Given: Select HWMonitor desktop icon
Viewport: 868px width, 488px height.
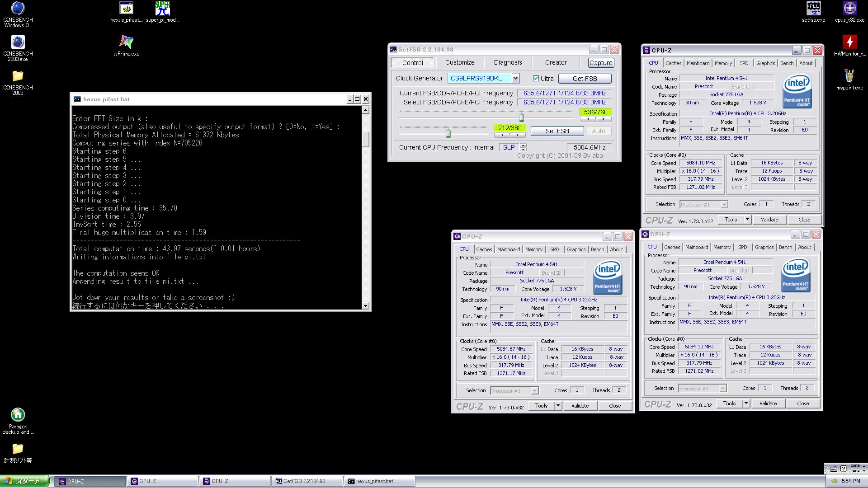Looking at the screenshot, I should pyautogui.click(x=849, y=46).
